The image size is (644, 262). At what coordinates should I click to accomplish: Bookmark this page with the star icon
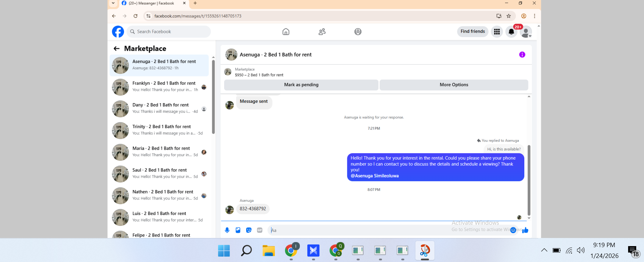click(x=509, y=16)
